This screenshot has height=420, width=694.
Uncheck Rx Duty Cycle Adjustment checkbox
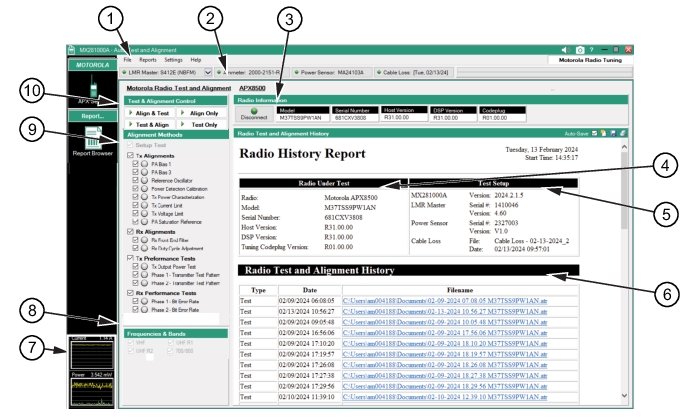pyautogui.click(x=135, y=248)
